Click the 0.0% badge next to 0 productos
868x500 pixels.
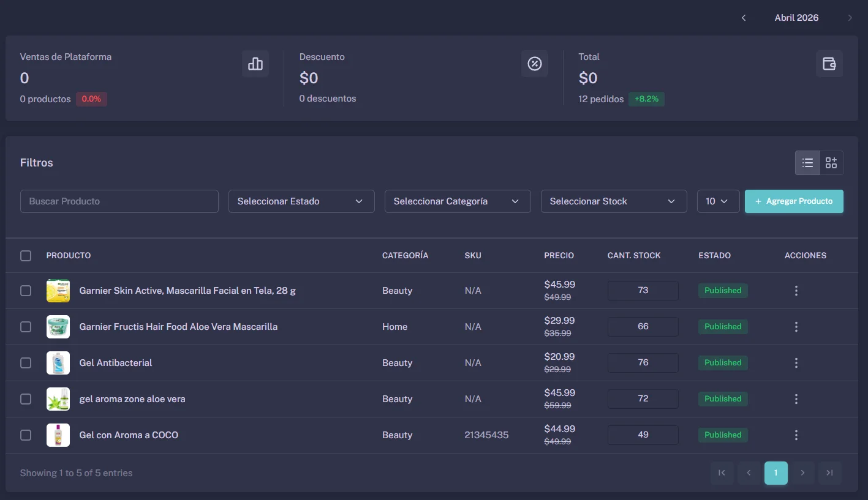[x=91, y=99]
